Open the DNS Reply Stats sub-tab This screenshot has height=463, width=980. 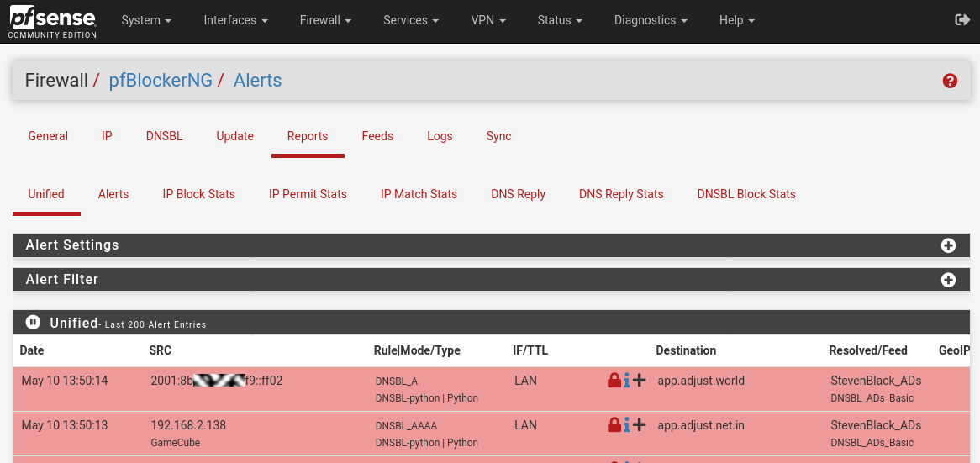point(621,194)
